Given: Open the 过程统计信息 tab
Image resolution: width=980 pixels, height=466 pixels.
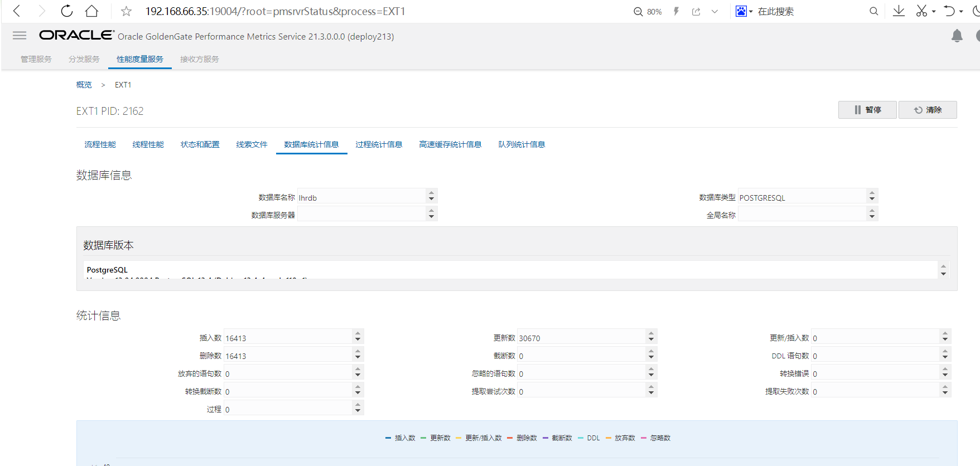Looking at the screenshot, I should click(x=379, y=144).
